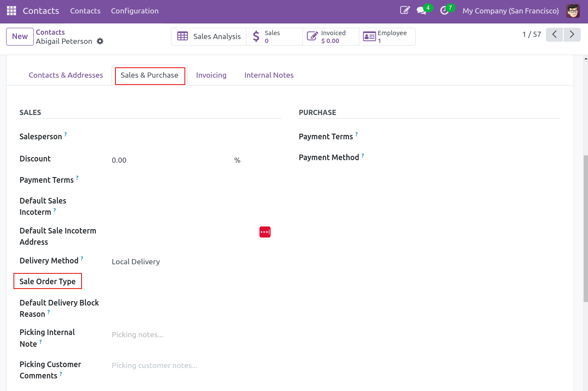Click help mark next to Salesperson
This screenshot has width=588, height=391.
click(66, 134)
